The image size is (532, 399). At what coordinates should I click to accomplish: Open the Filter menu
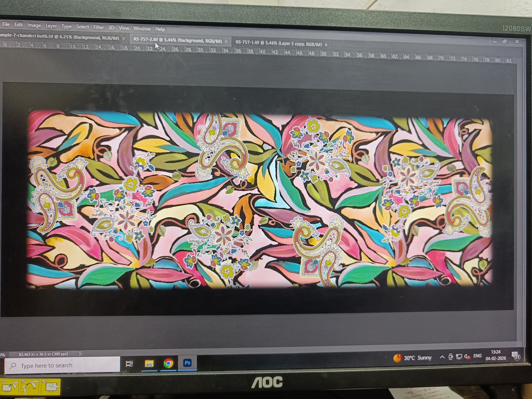click(x=99, y=27)
